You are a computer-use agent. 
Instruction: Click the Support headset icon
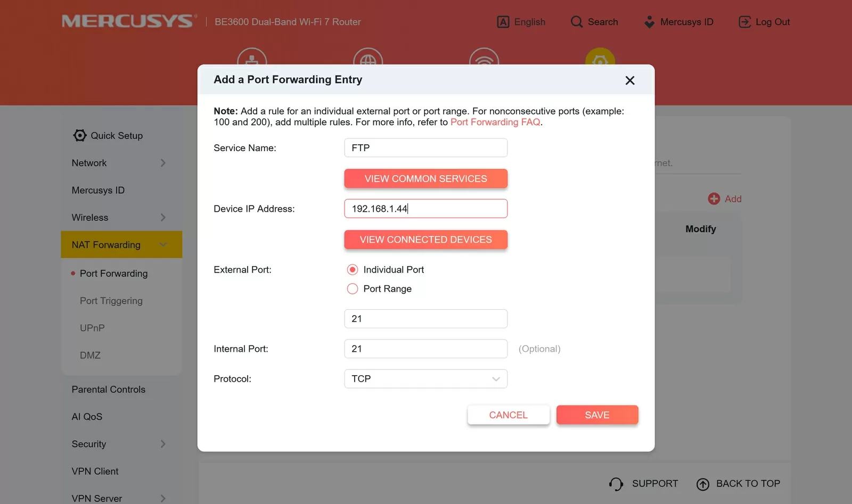(x=616, y=484)
